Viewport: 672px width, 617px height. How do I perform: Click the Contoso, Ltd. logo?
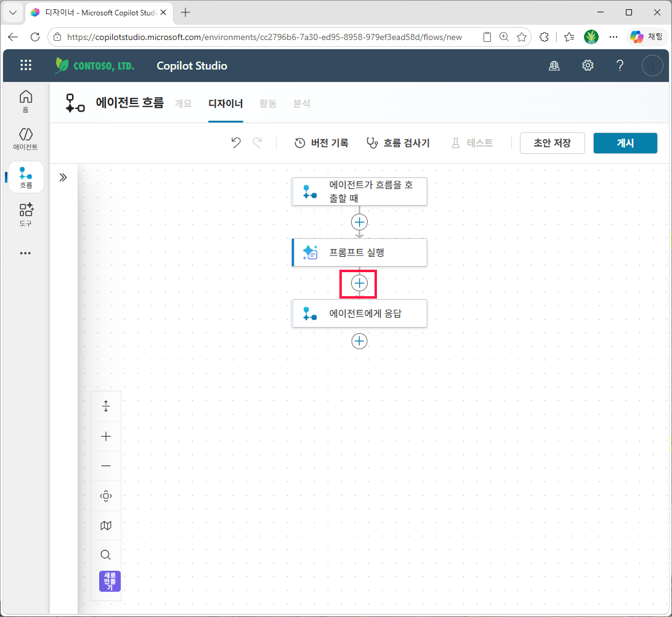click(95, 65)
